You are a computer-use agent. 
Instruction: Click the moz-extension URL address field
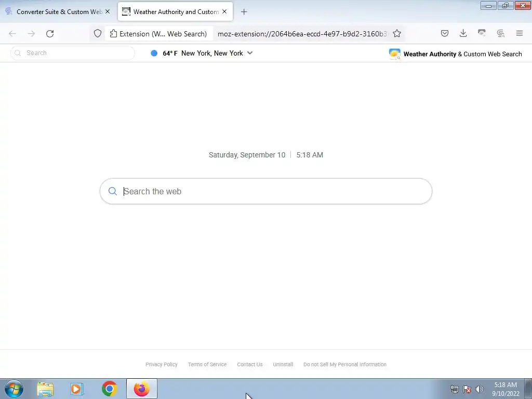302,34
